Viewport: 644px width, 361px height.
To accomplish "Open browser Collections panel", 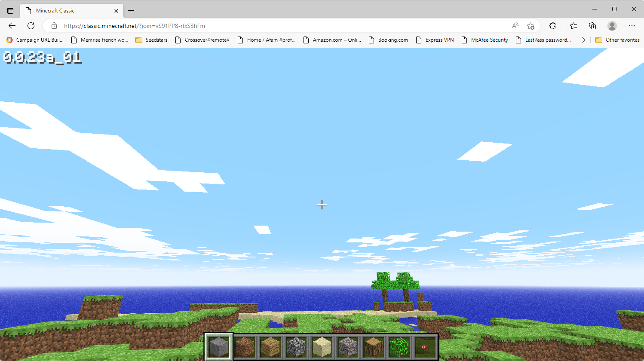I will click(x=592, y=26).
